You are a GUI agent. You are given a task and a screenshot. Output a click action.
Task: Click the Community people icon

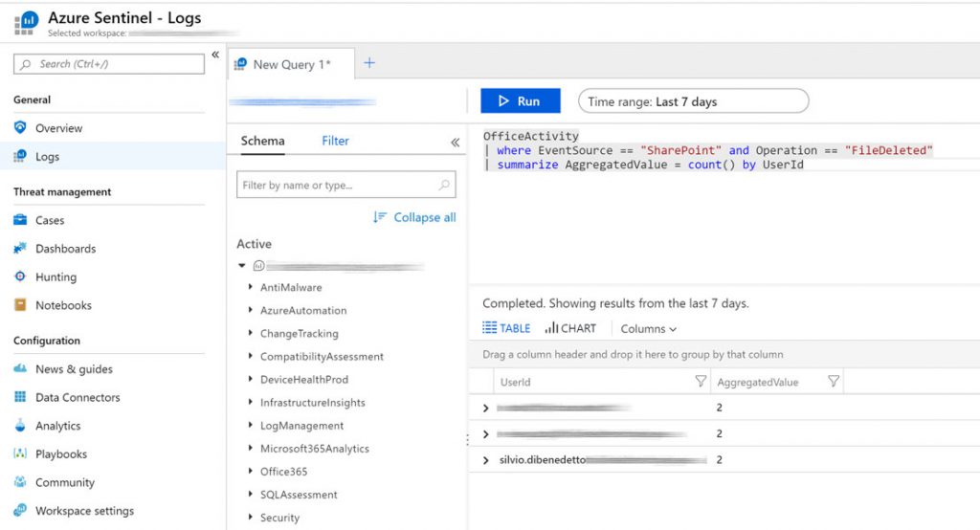tap(20, 482)
